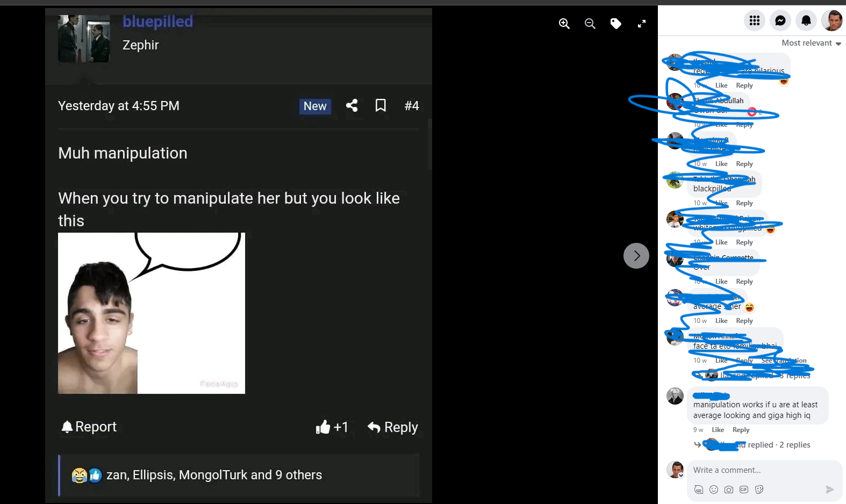
Task: Focus the Write a comment field
Action: click(x=764, y=470)
